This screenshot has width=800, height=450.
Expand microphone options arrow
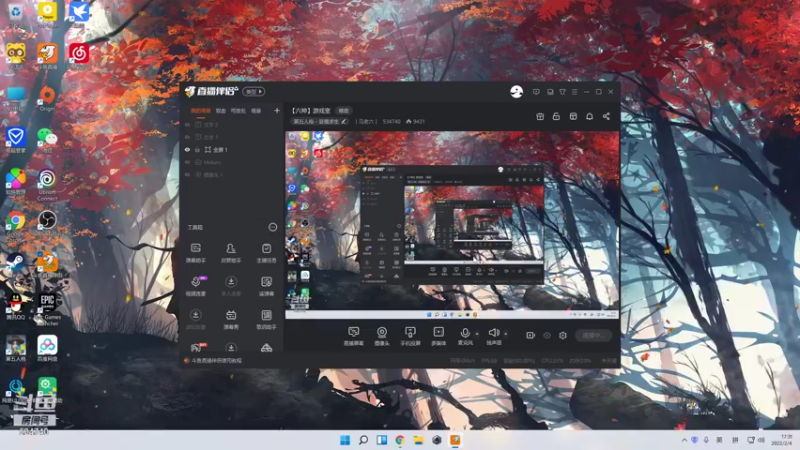point(477,334)
